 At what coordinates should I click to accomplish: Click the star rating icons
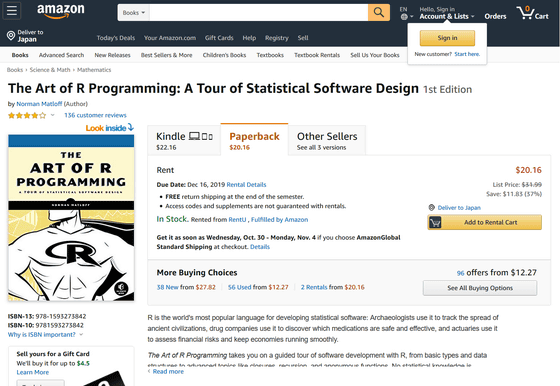pos(27,115)
